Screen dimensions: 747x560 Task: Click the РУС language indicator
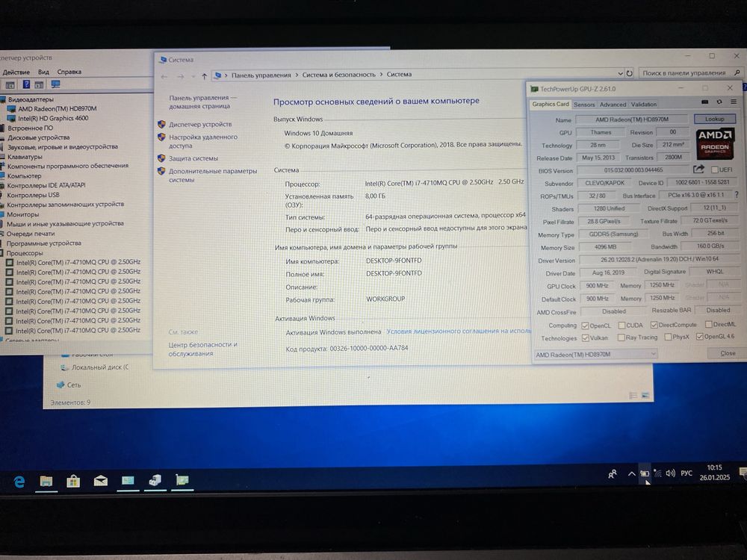(686, 473)
